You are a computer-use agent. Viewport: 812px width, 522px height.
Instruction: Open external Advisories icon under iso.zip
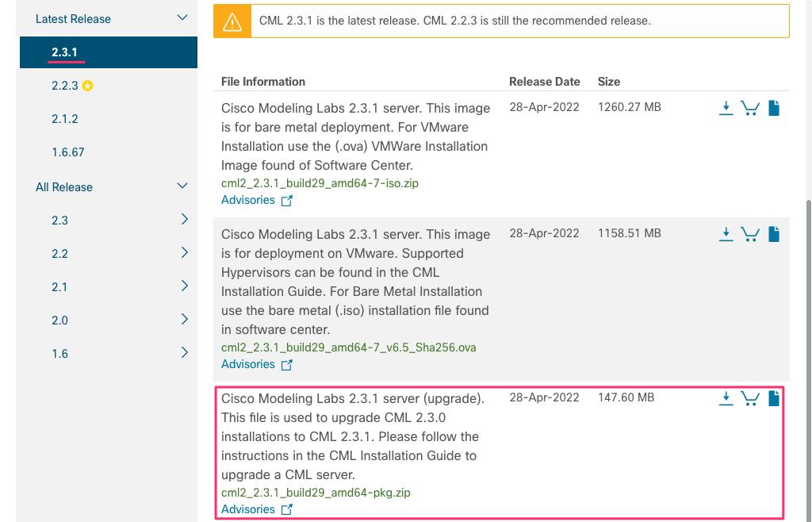click(286, 201)
